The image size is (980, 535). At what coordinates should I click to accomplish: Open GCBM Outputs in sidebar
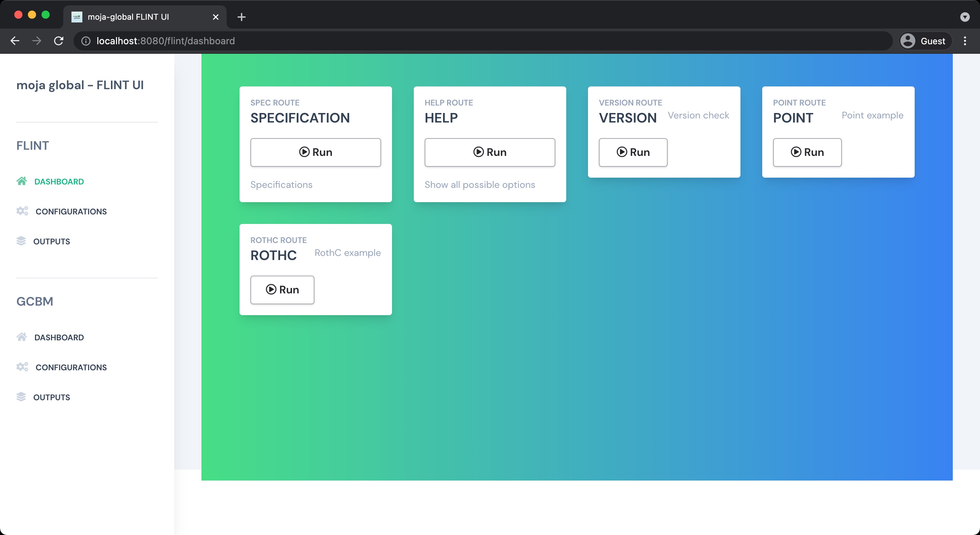[51, 397]
